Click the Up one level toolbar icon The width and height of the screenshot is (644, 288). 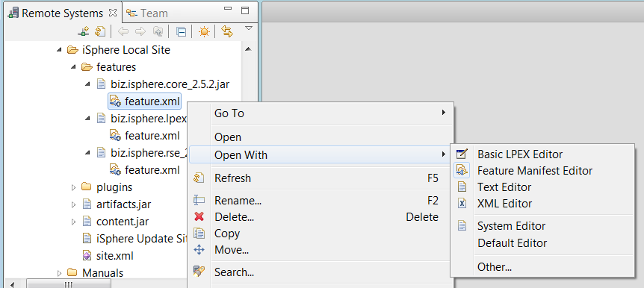158,31
